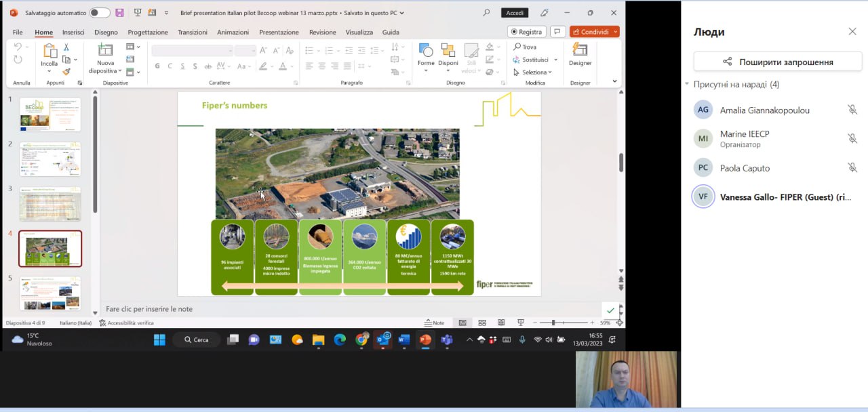
Task: Open the Transizioni ribbon tab
Action: 192,32
